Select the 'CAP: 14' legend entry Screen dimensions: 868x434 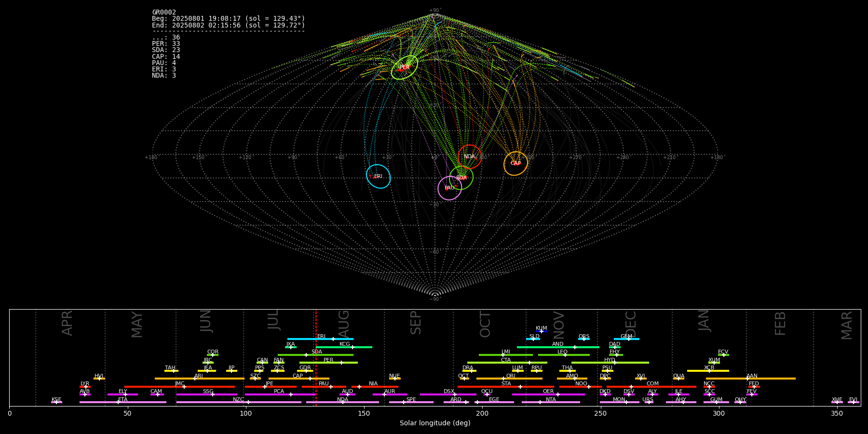coord(166,56)
